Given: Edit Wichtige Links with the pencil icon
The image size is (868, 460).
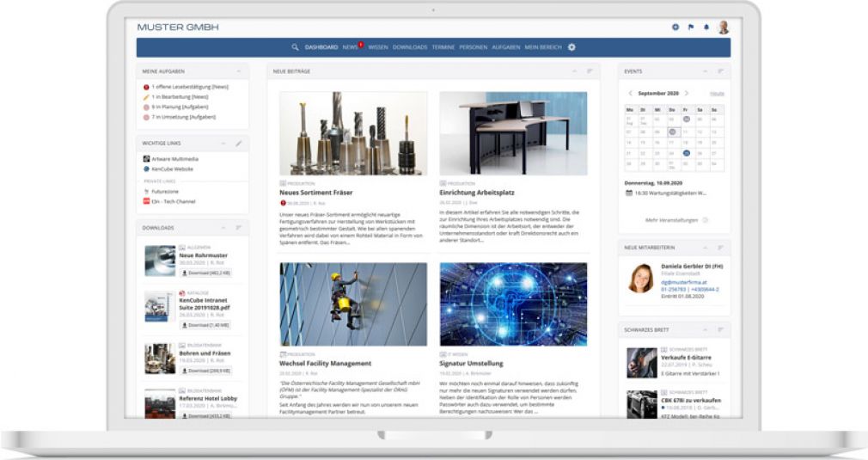Looking at the screenshot, I should pyautogui.click(x=239, y=144).
